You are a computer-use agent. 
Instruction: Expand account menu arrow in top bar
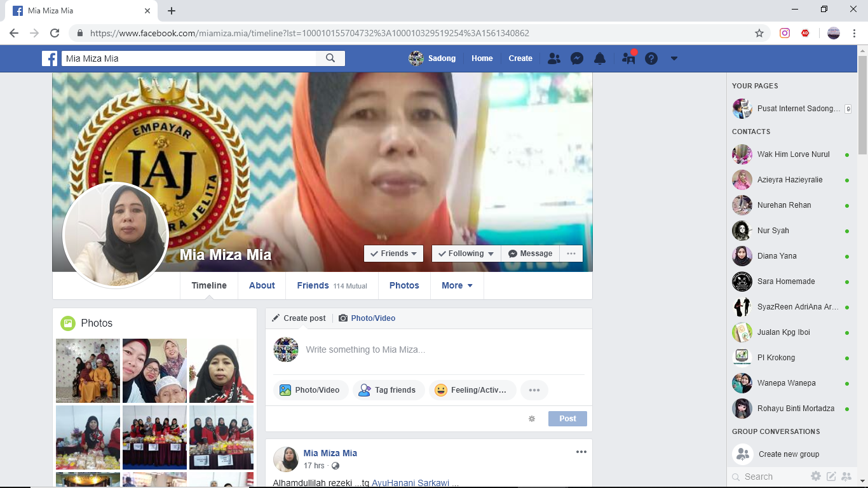coord(674,58)
